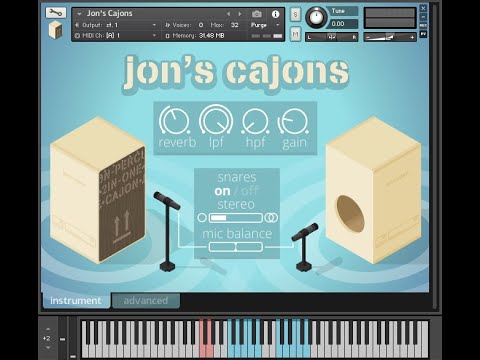This screenshot has height=360, width=480.
Task: Expand instrument name dropdown arrow
Action: point(79,14)
